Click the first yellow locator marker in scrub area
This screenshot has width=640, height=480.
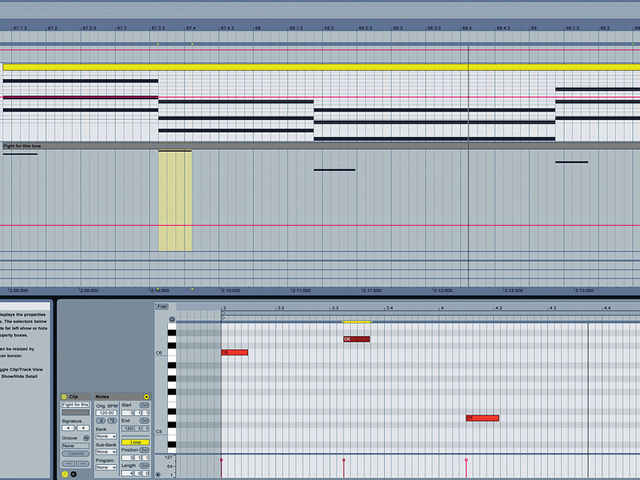pyautogui.click(x=158, y=44)
